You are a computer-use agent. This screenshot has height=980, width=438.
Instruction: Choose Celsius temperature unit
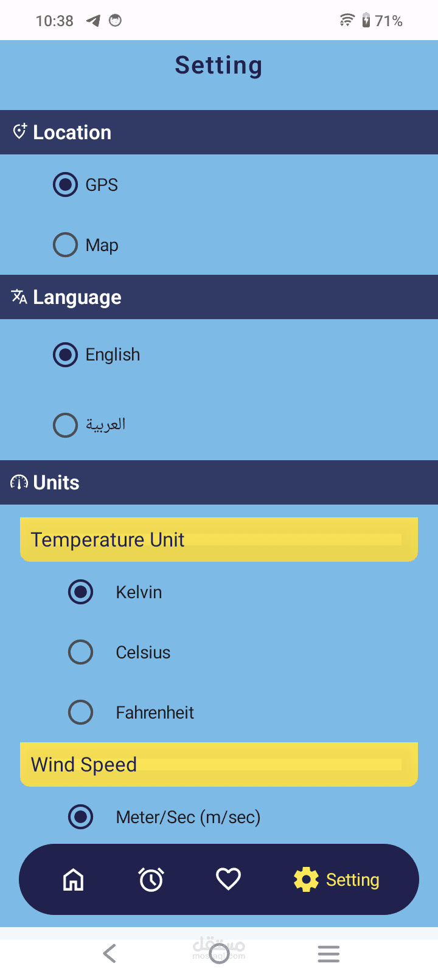click(81, 652)
